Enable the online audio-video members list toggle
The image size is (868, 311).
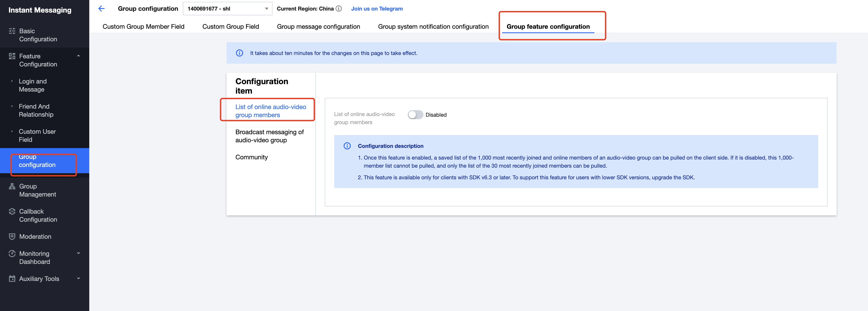tap(415, 115)
